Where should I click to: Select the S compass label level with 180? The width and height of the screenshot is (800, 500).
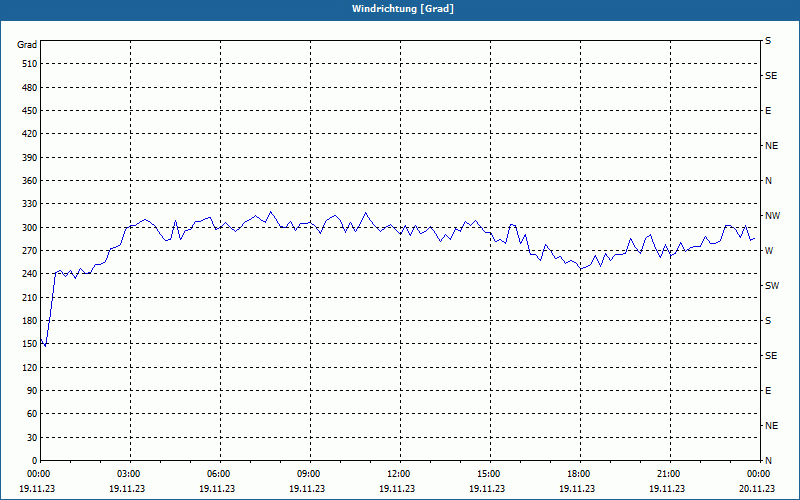[768, 321]
